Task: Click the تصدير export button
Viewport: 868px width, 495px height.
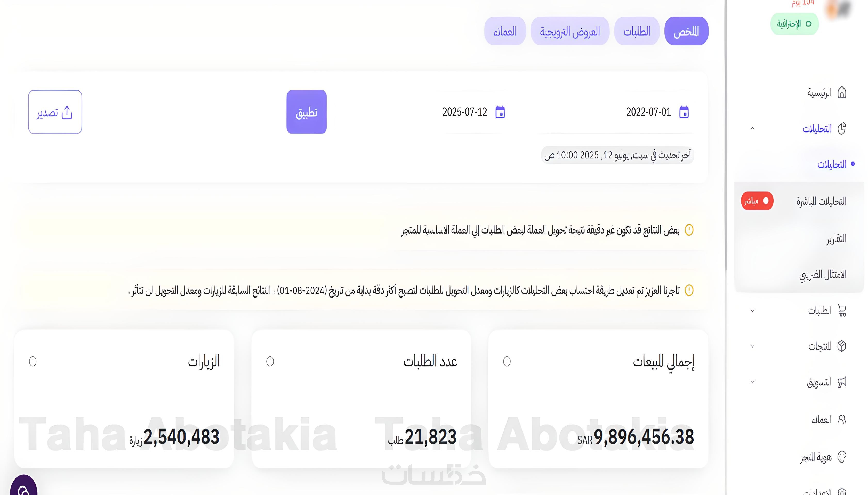Action: click(55, 112)
